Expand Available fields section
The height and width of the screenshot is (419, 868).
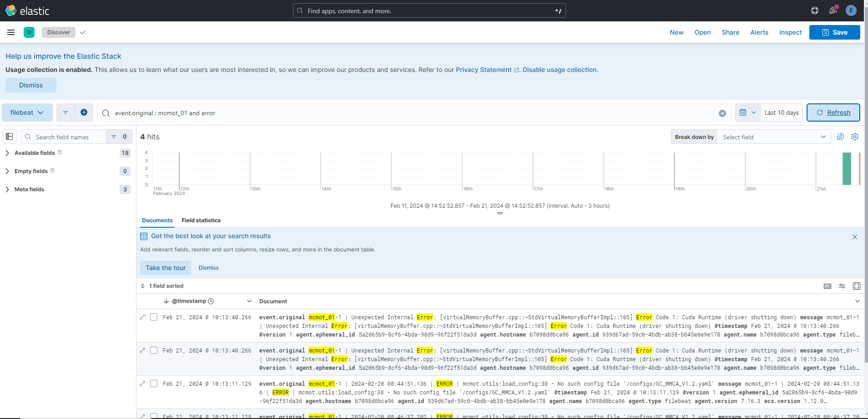[x=7, y=153]
